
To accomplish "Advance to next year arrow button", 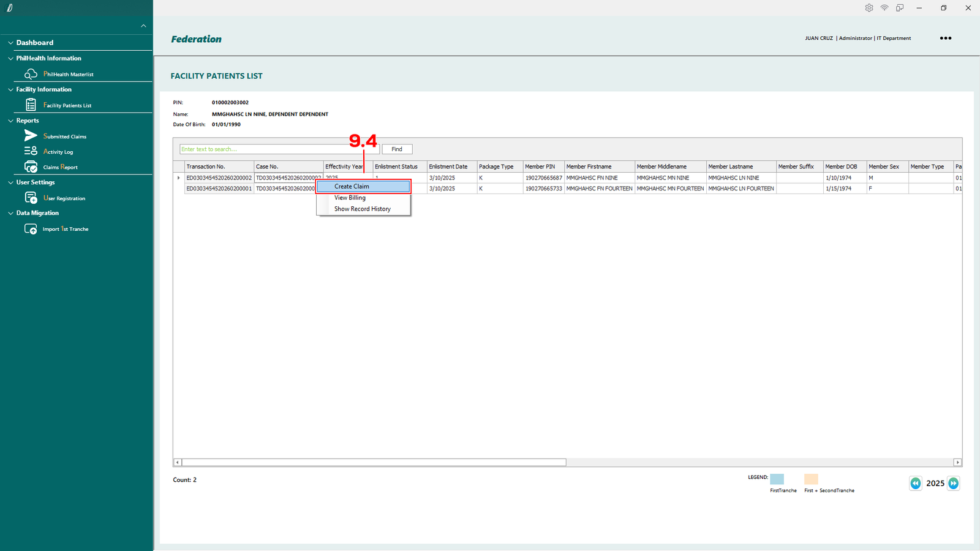I will pos(953,483).
